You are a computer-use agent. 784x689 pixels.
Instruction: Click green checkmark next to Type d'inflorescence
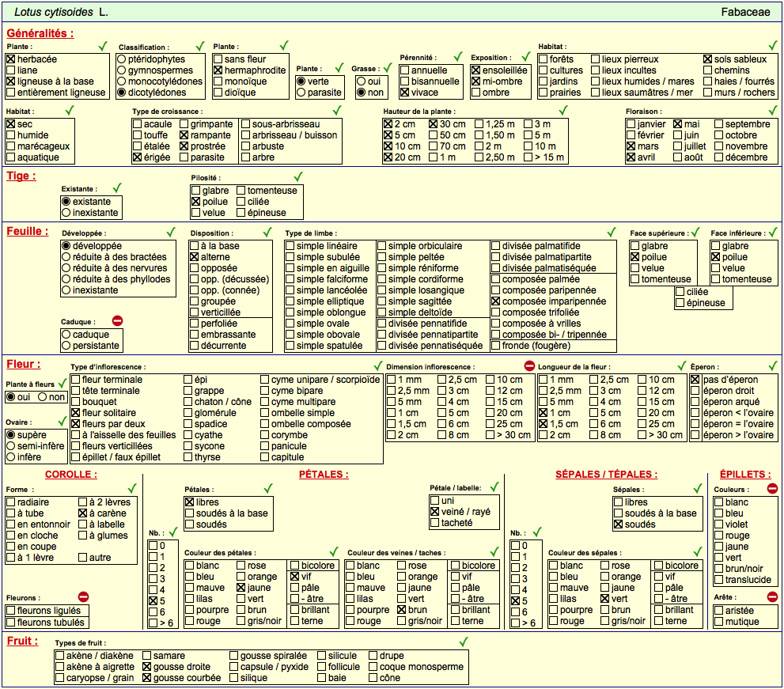[378, 365]
